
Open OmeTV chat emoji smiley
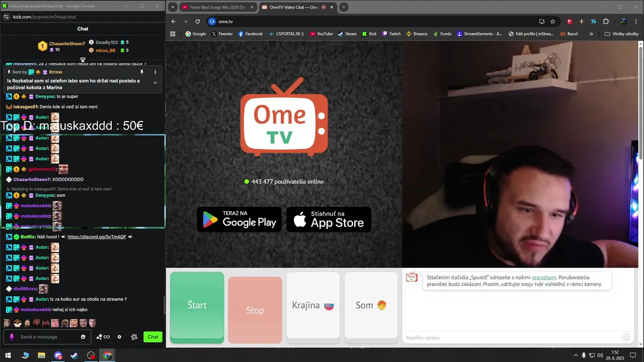(x=626, y=337)
